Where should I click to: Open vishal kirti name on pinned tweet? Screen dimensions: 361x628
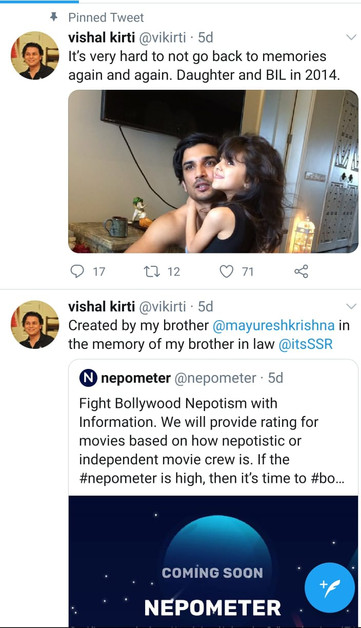click(x=101, y=37)
